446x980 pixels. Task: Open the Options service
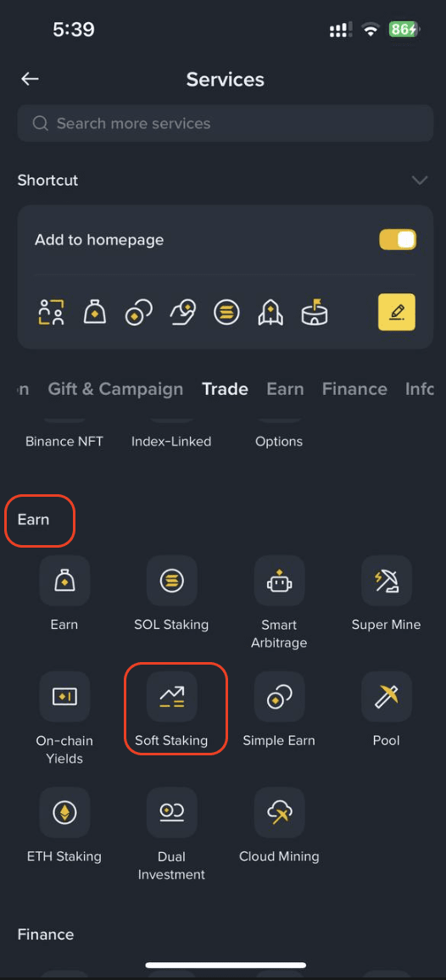[279, 441]
